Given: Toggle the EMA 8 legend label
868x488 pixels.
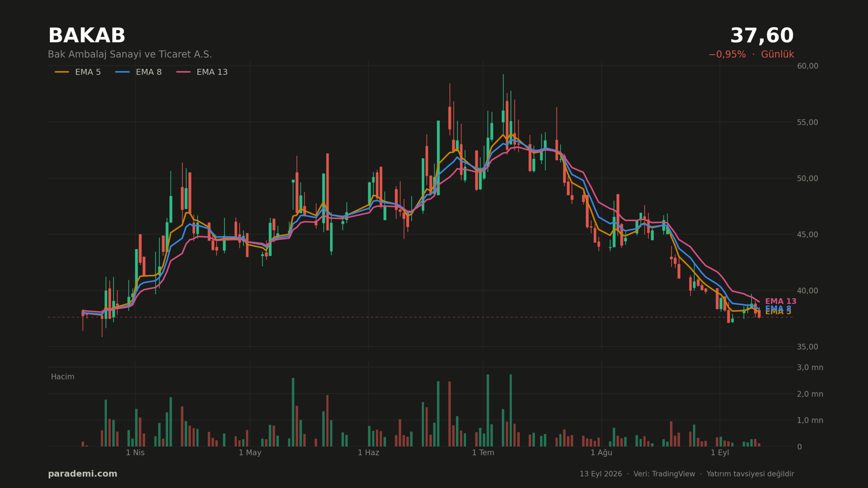Looking at the screenshot, I should click(149, 72).
